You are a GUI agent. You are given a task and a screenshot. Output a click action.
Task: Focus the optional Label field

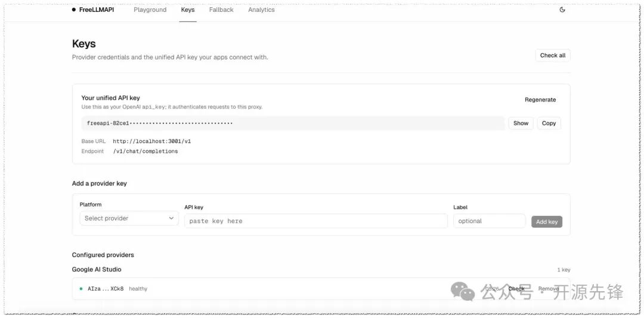(x=489, y=221)
